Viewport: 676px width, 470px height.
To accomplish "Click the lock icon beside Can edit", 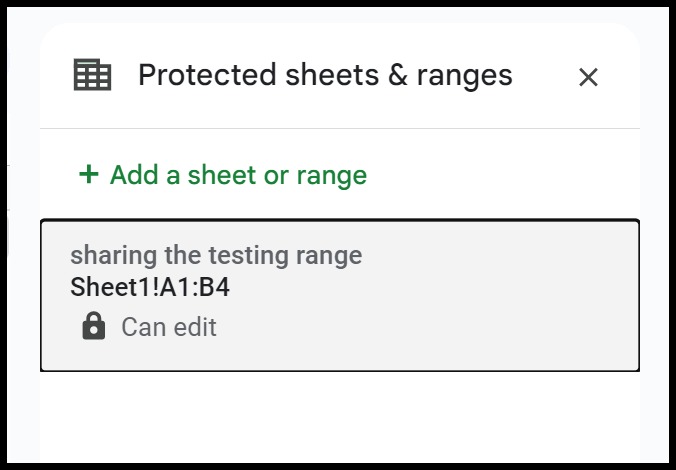I will pos(94,326).
